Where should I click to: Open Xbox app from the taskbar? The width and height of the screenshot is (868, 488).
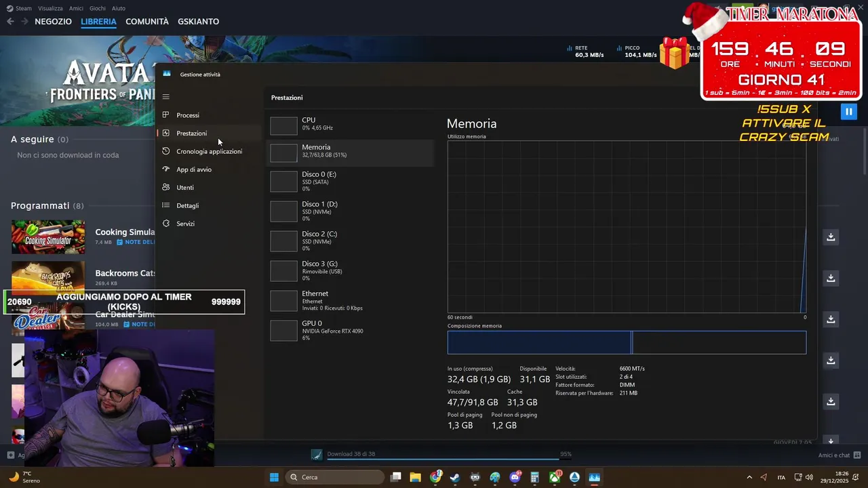[555, 477]
